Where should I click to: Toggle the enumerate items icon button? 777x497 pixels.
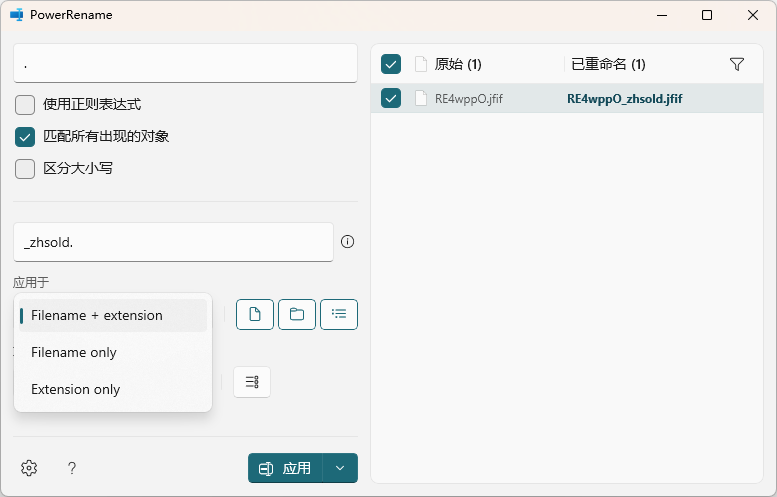pyautogui.click(x=252, y=382)
